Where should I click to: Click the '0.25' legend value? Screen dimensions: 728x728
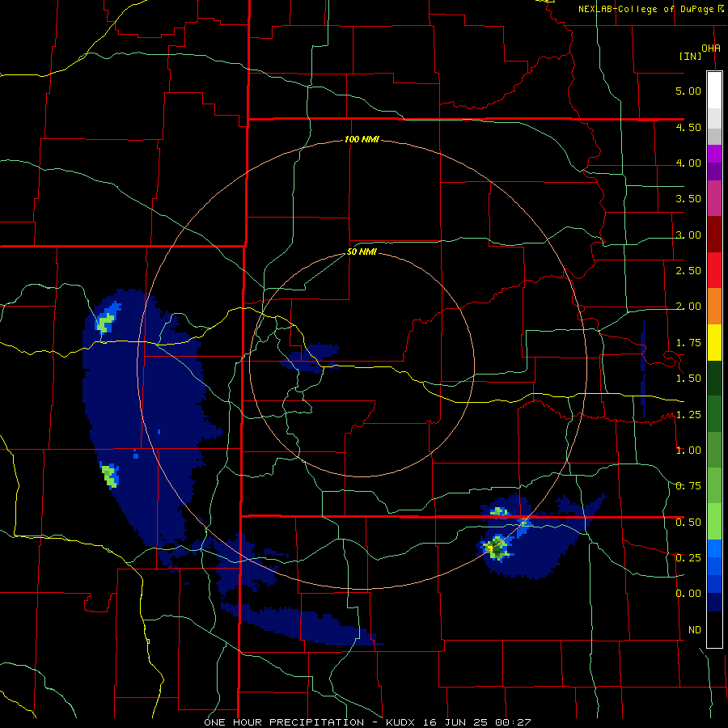pyautogui.click(x=688, y=557)
